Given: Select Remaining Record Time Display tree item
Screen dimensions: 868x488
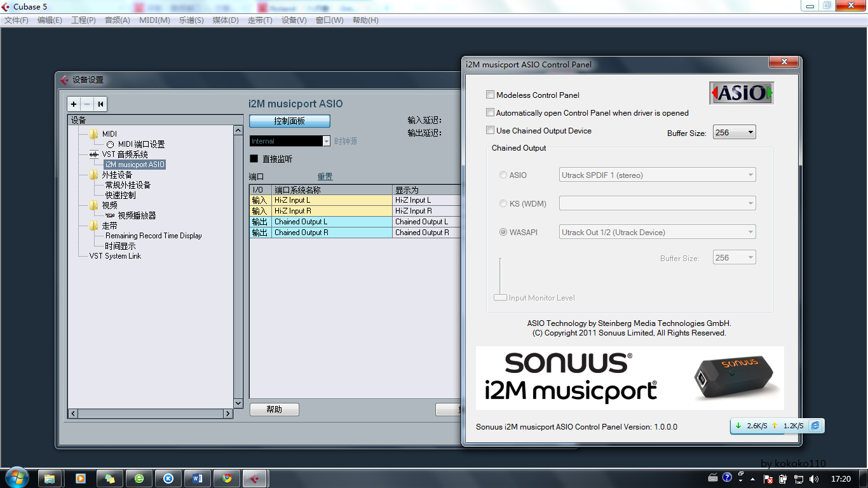Looking at the screenshot, I should click(153, 236).
